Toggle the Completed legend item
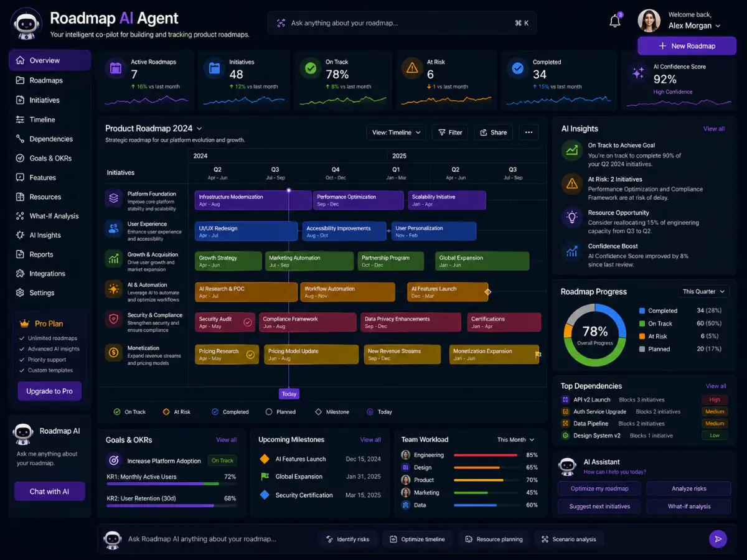Image resolution: width=747 pixels, height=560 pixels. click(x=230, y=412)
